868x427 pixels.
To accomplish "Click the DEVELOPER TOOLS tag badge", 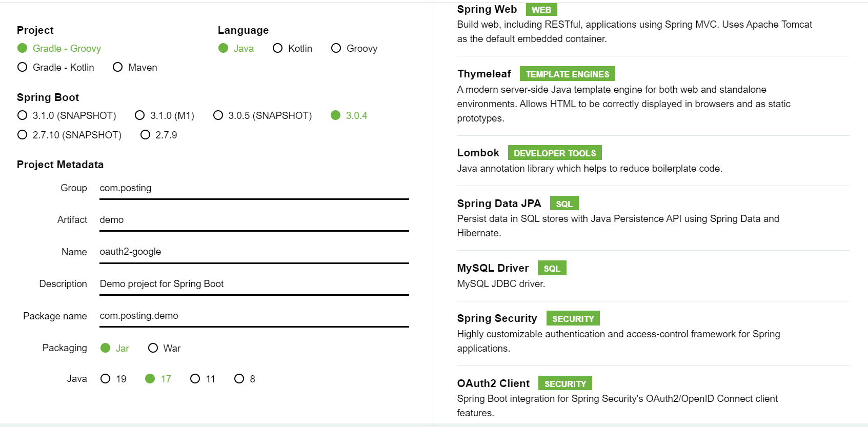I will (555, 153).
